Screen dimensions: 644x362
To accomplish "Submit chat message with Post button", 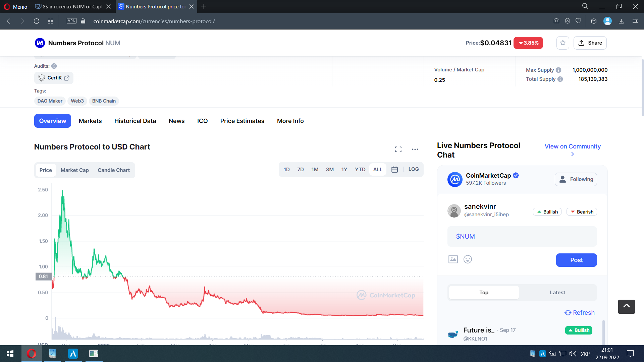I will click(x=576, y=260).
